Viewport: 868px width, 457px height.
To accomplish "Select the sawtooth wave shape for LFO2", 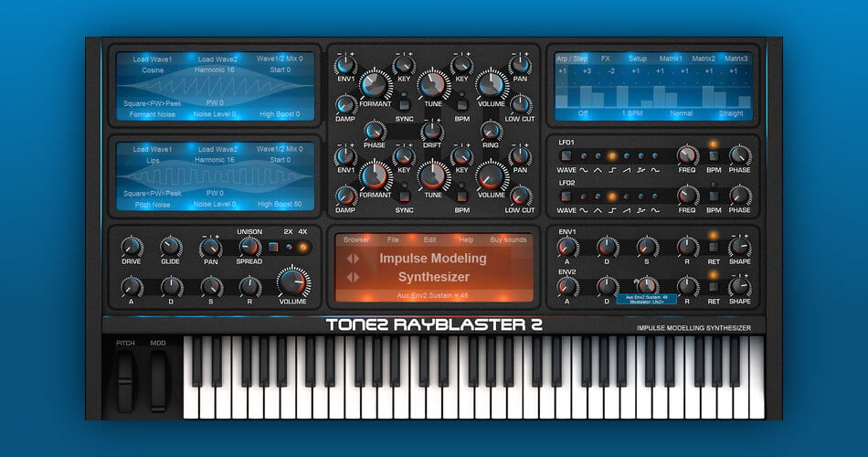I will click(x=627, y=197).
